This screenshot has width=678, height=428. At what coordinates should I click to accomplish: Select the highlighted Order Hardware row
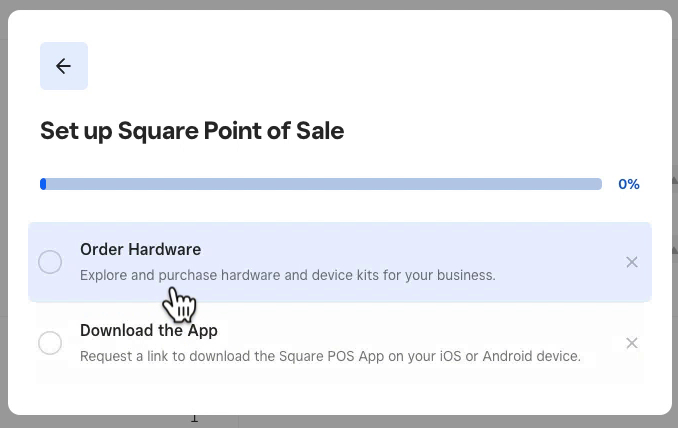(x=340, y=262)
